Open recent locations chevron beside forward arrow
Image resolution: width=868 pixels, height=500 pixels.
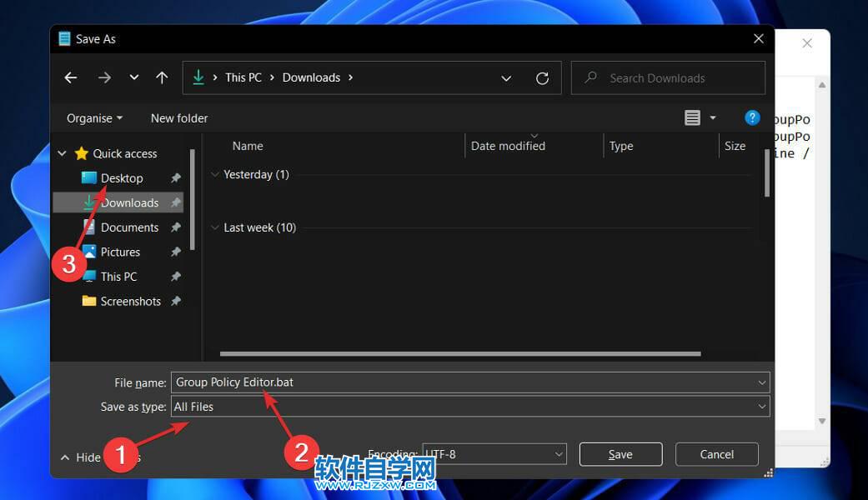[134, 77]
